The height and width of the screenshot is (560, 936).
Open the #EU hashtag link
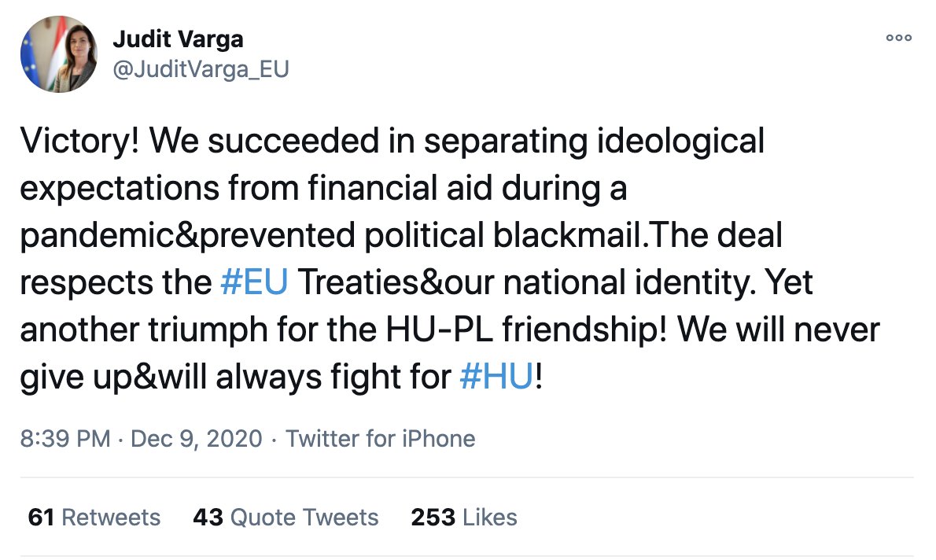[254, 283]
